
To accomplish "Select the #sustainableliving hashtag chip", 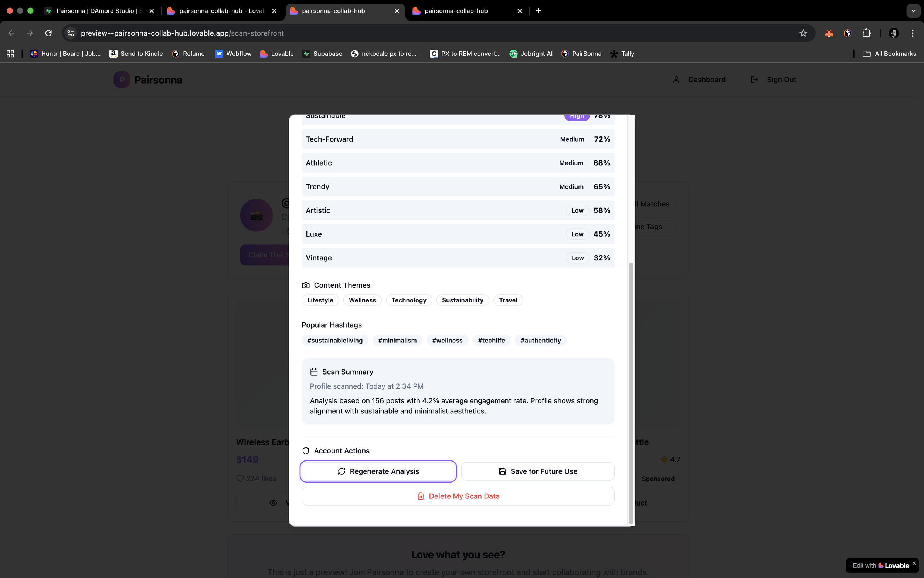I will click(334, 341).
